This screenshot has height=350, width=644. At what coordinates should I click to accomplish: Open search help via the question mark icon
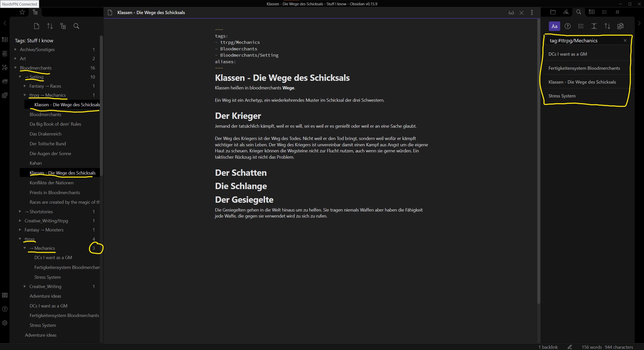(568, 26)
